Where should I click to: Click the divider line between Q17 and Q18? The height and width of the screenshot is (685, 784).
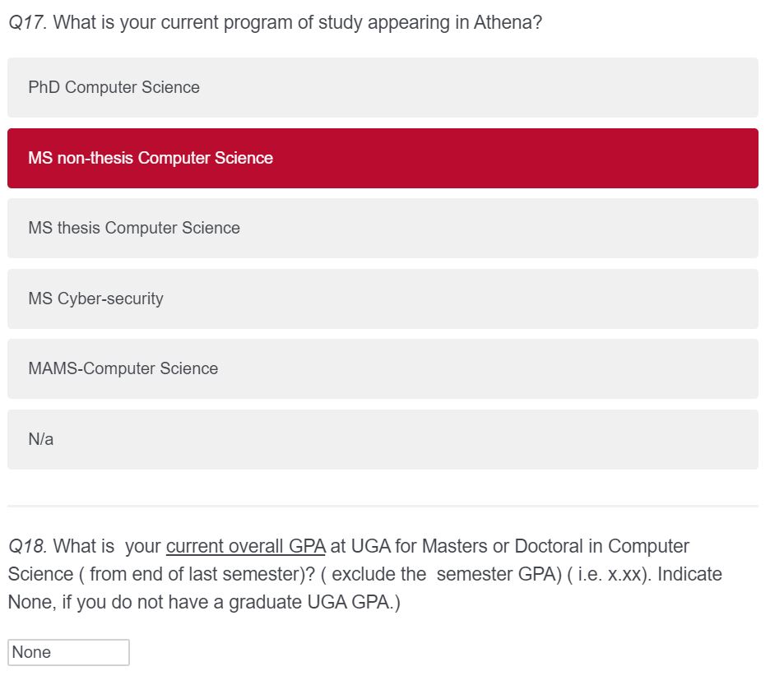[383, 506]
